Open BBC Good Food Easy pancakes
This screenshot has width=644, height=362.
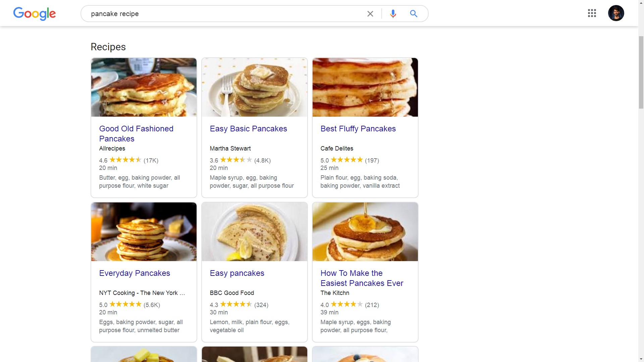tap(237, 273)
